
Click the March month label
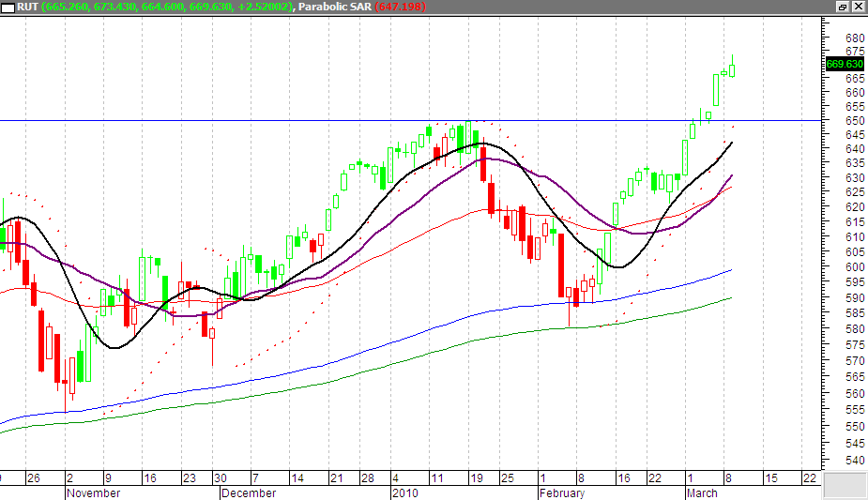[702, 492]
